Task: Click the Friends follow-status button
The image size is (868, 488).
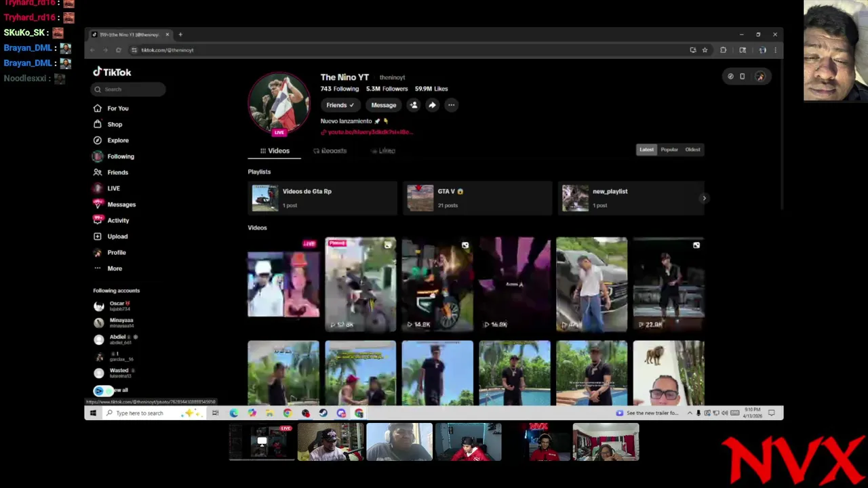Action: 340,105
